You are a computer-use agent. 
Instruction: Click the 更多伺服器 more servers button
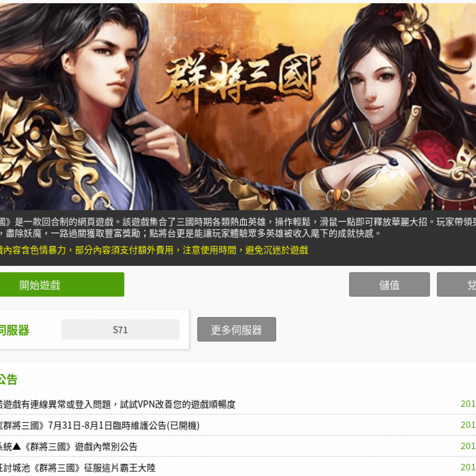point(237,330)
